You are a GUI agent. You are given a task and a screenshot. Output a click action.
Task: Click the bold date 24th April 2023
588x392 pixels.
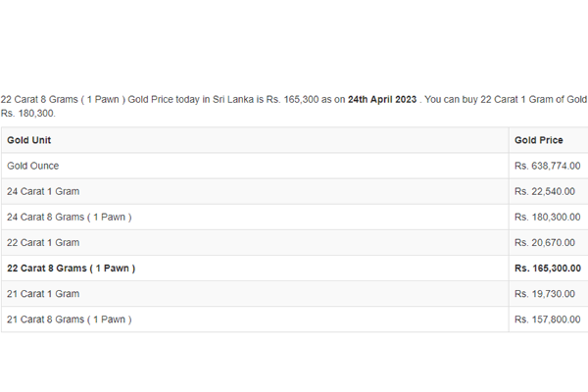(x=382, y=99)
